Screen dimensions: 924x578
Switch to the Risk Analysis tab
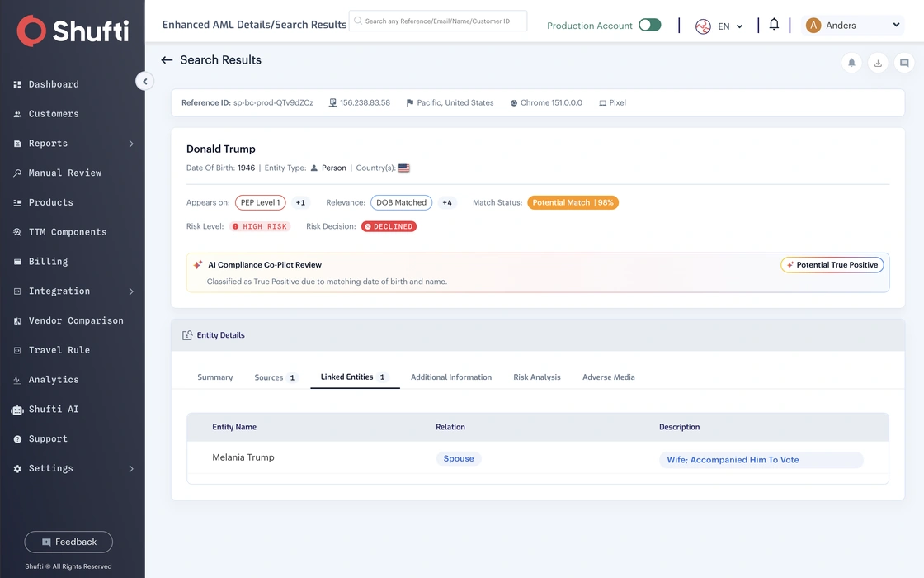pyautogui.click(x=537, y=377)
